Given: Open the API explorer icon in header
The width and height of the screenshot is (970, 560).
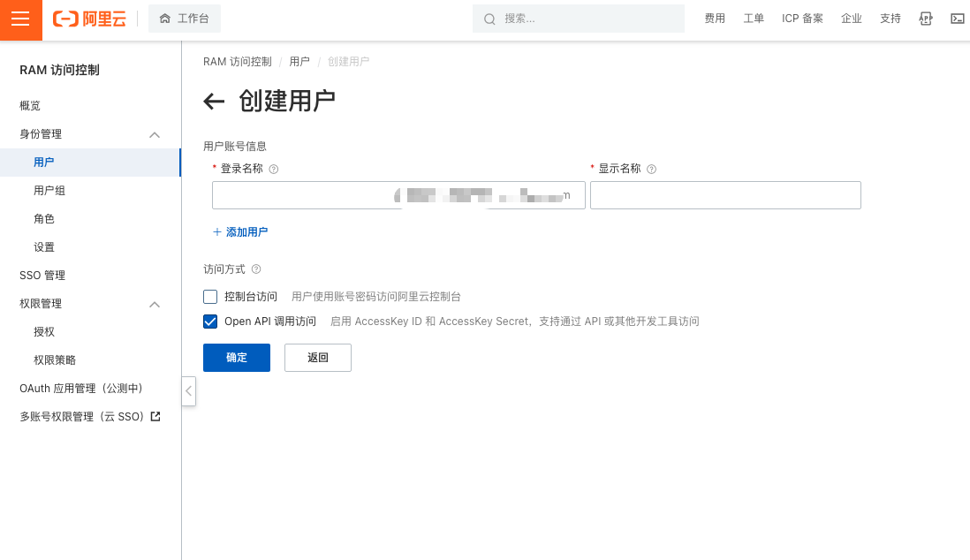Looking at the screenshot, I should (926, 19).
